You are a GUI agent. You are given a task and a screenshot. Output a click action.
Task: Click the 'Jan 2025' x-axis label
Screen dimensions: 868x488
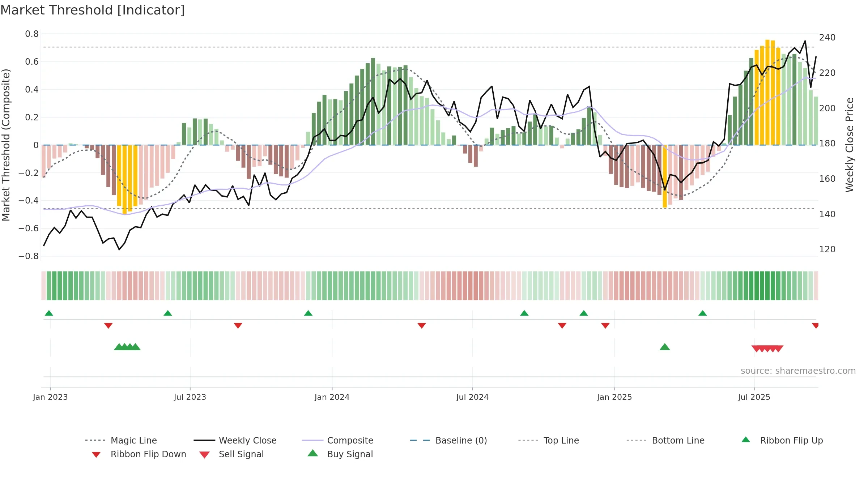614,397
